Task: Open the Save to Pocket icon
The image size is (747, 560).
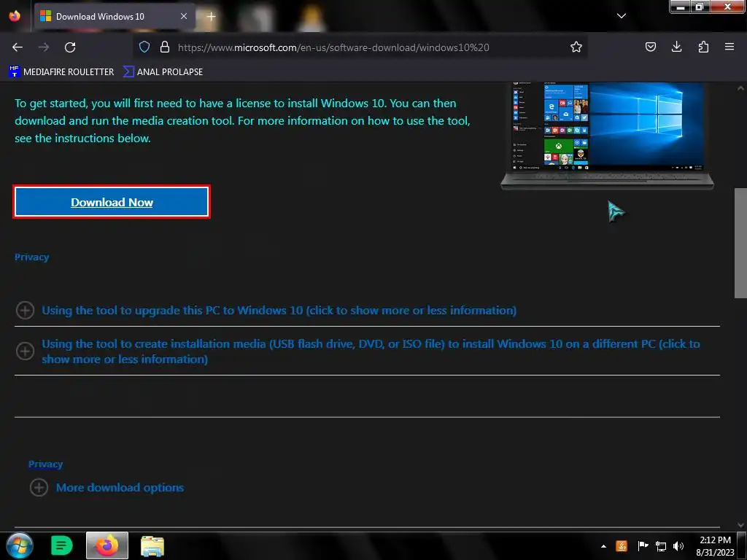Action: click(650, 47)
